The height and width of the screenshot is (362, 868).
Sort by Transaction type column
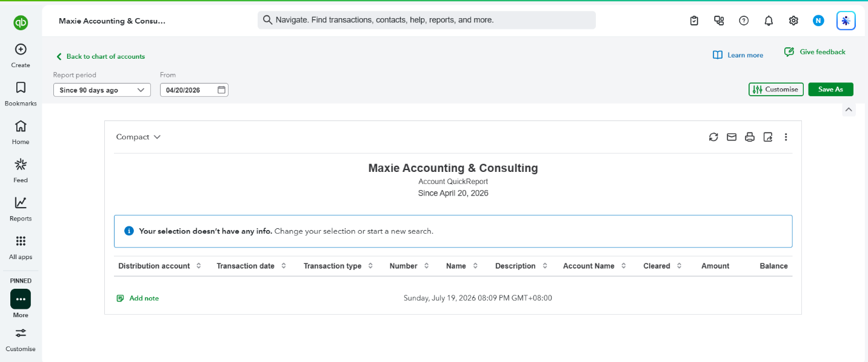click(370, 266)
